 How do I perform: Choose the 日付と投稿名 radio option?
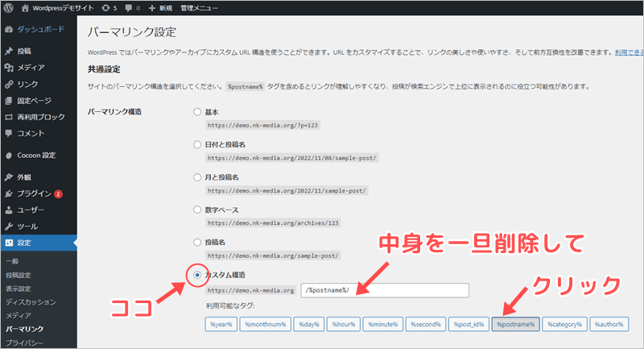tap(197, 144)
